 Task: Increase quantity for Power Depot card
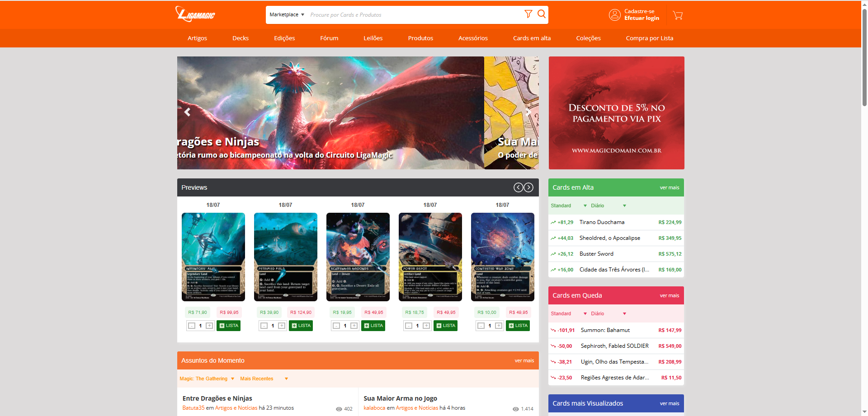click(x=426, y=326)
